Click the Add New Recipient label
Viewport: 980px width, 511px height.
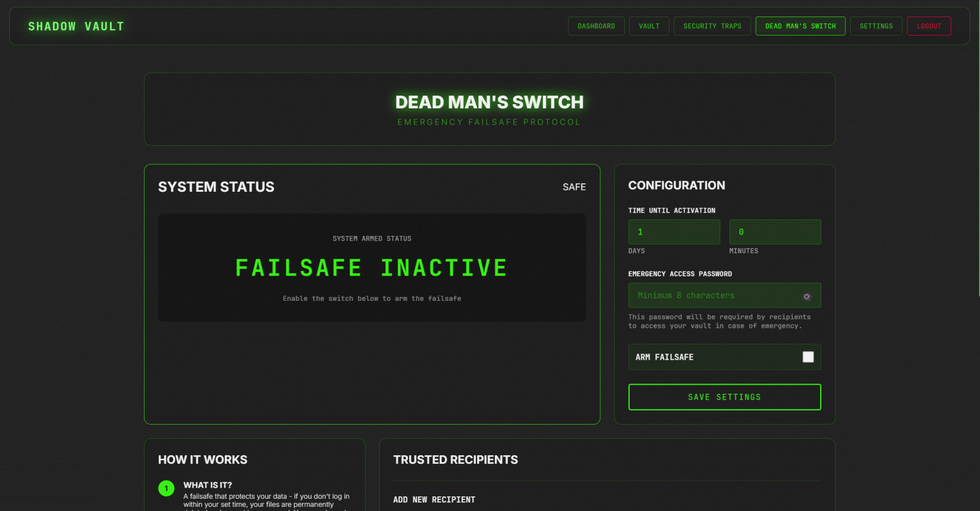434,500
